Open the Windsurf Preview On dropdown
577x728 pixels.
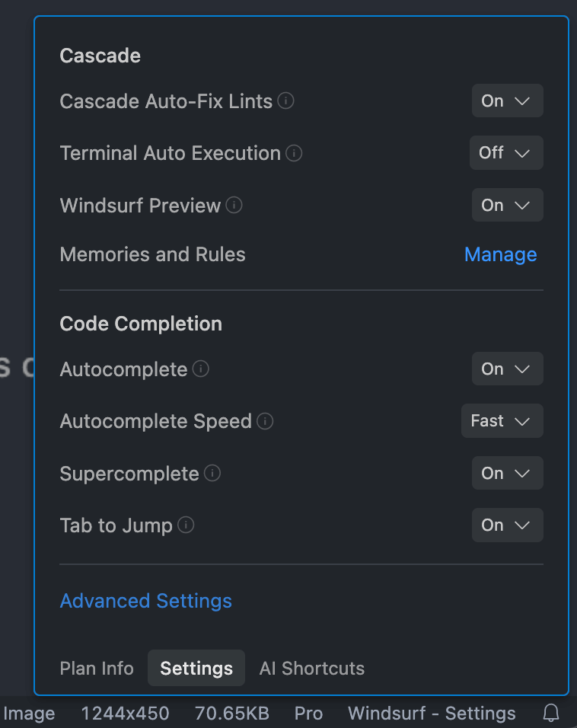507,205
